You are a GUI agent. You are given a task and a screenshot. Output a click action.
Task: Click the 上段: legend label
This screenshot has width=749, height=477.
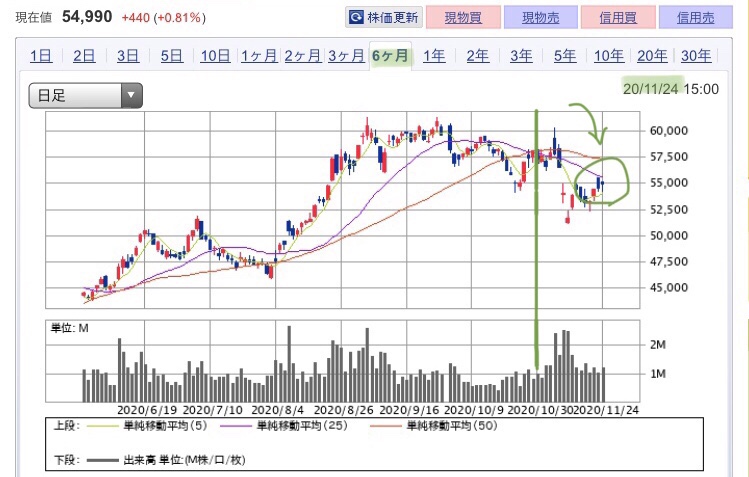click(x=66, y=425)
